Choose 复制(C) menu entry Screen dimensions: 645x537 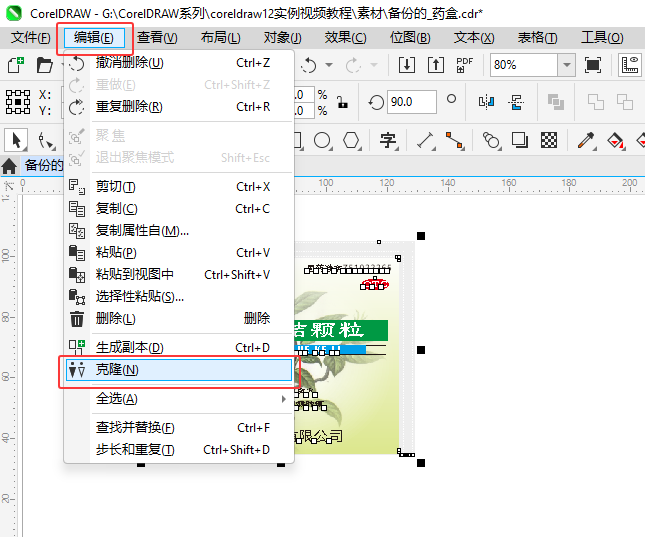pyautogui.click(x=179, y=209)
